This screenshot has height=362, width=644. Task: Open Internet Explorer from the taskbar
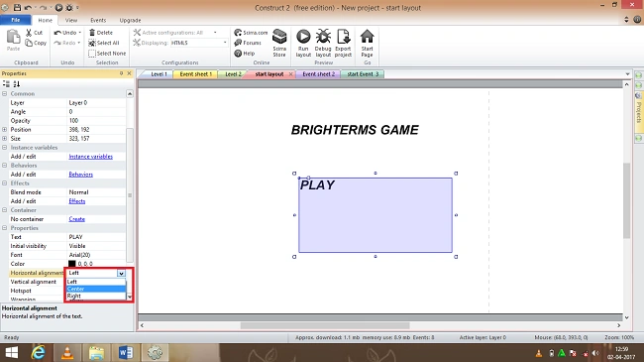39,352
